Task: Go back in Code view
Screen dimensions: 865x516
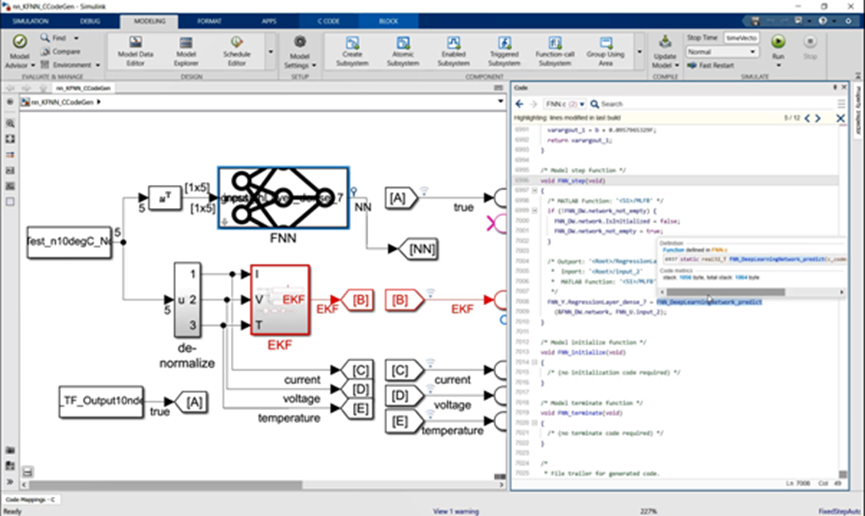Action: 519,104
